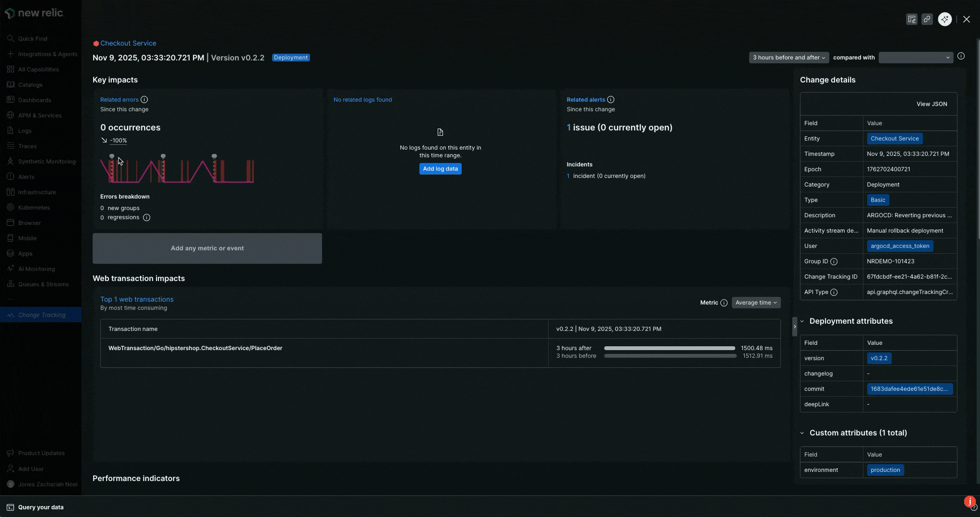This screenshot has height=517, width=980.
Task: Open the AI assistant sparkle icon
Action: (x=944, y=19)
